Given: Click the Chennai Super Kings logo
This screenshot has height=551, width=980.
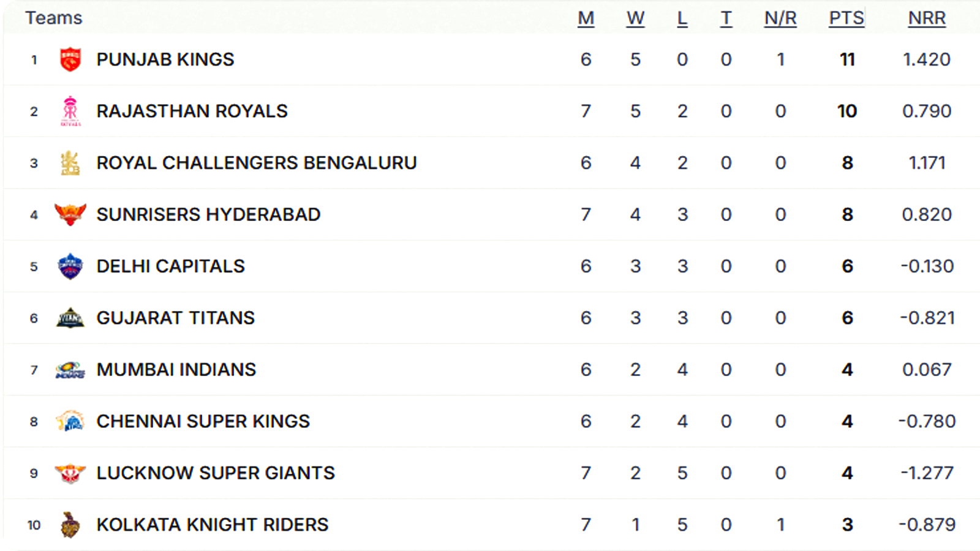Looking at the screenshot, I should click(70, 421).
